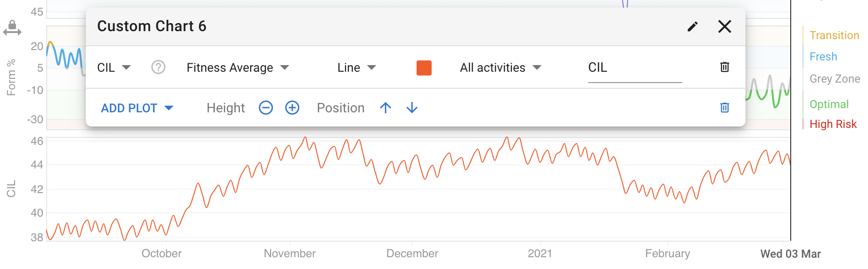Viewport: 868px width, 269px height.
Task: Increase chart height with the plus icon
Action: point(292,108)
